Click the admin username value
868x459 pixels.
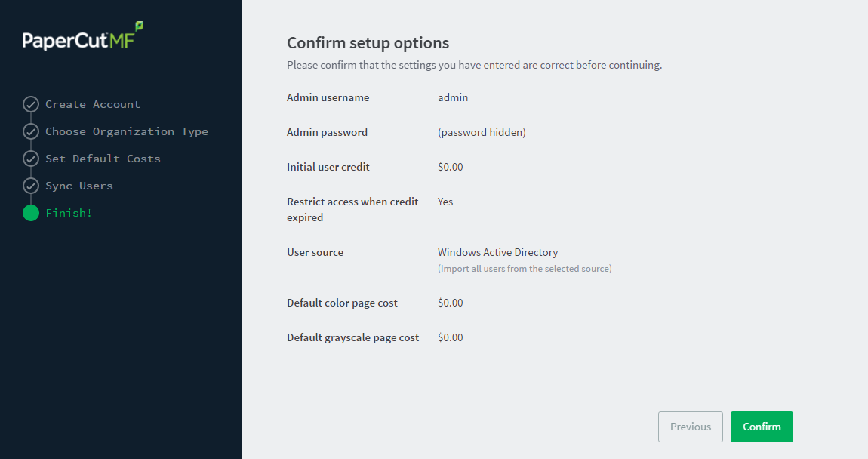(453, 97)
